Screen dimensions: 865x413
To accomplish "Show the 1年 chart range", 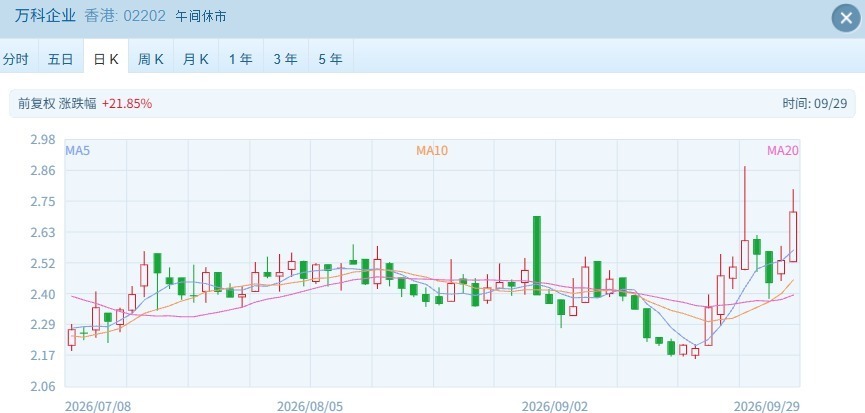I will [x=241, y=58].
